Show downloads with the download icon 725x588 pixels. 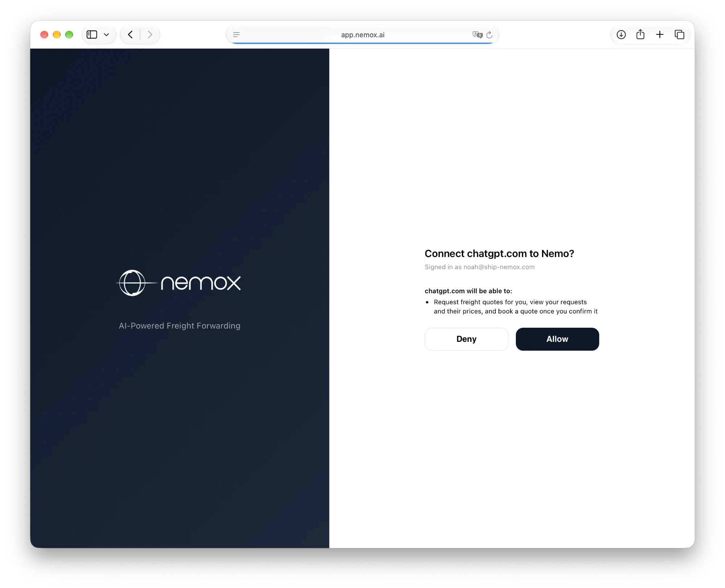pos(621,34)
